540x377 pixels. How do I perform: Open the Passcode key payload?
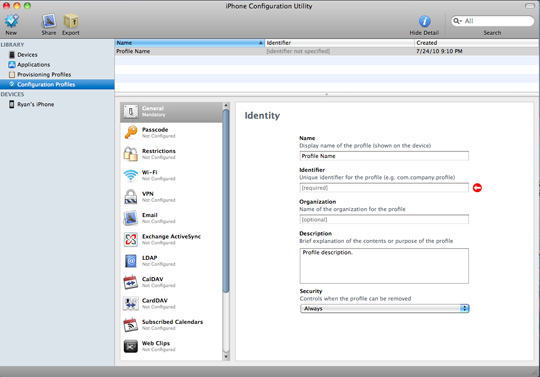(171, 133)
